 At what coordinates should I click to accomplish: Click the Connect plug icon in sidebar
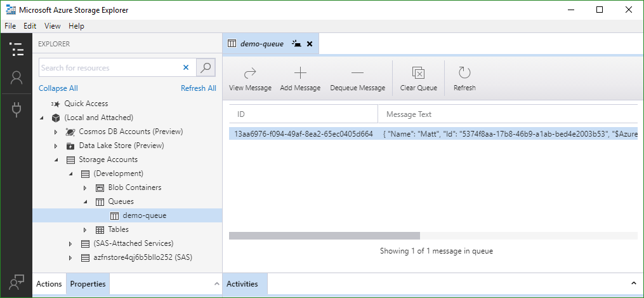(16, 109)
